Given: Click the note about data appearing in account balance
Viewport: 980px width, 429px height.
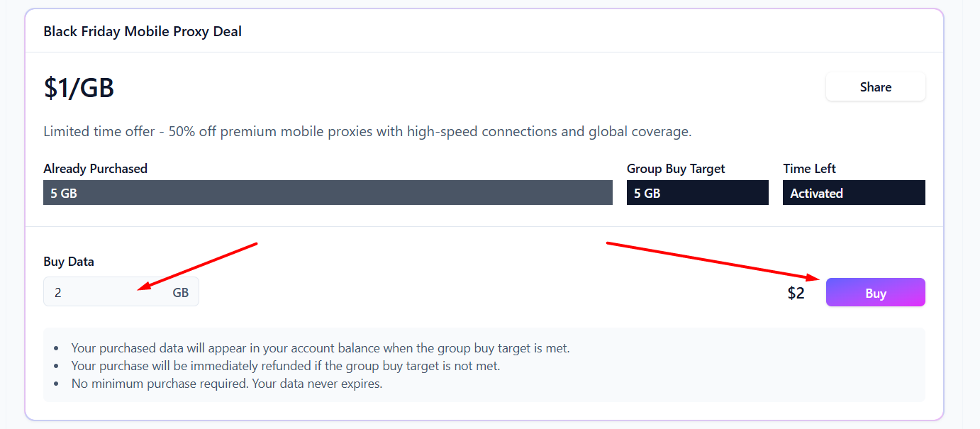Looking at the screenshot, I should [321, 348].
